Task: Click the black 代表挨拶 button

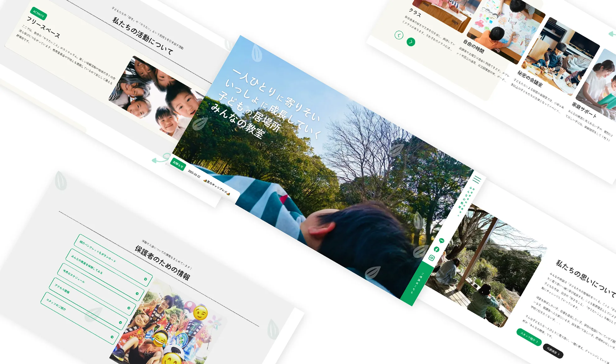Action: click(553, 351)
